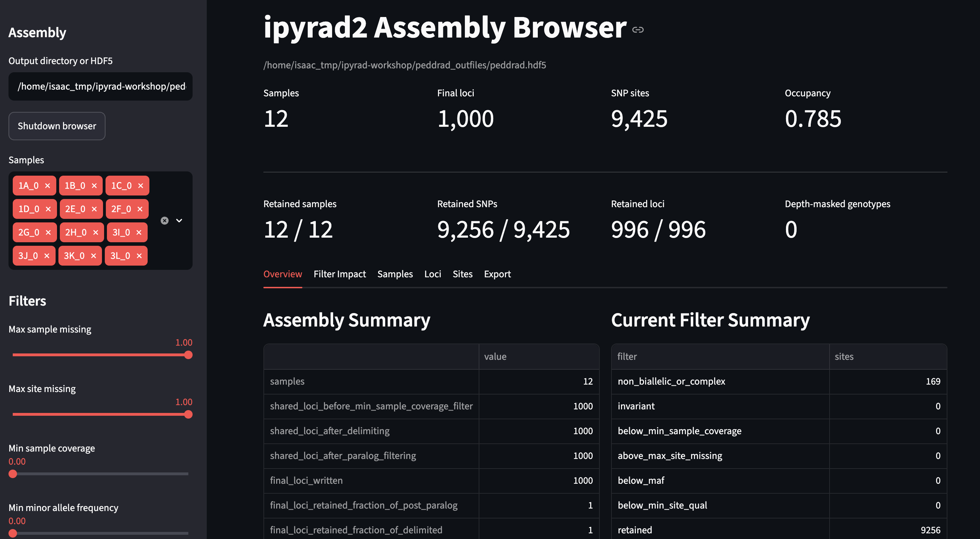Remove the 2F_0 sample tag
Screen dimensions: 980x539
[x=139, y=209]
